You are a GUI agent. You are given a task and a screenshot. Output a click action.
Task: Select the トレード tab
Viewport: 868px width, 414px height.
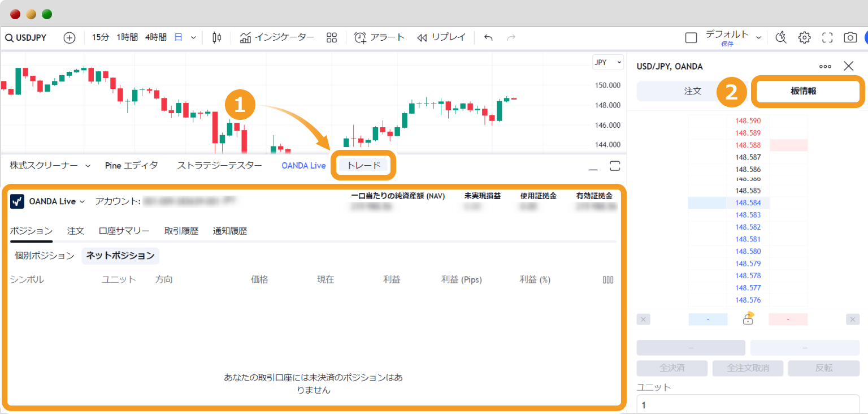[x=363, y=166]
